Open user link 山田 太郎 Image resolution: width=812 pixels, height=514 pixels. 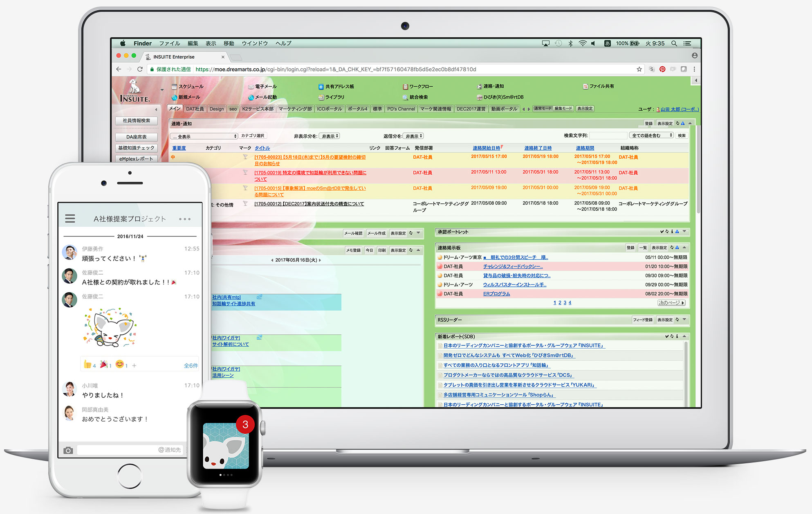[x=680, y=109]
